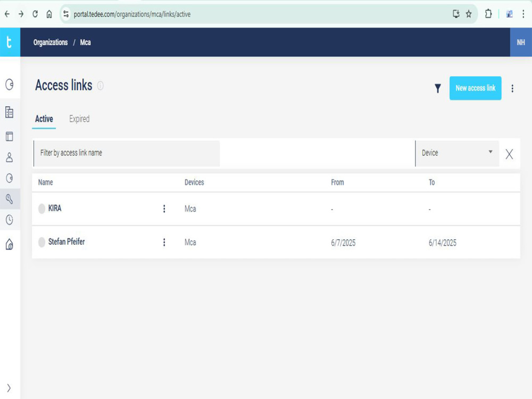Screen dimensions: 532x399
Task: Open the NH user profile menu
Action: point(521,43)
